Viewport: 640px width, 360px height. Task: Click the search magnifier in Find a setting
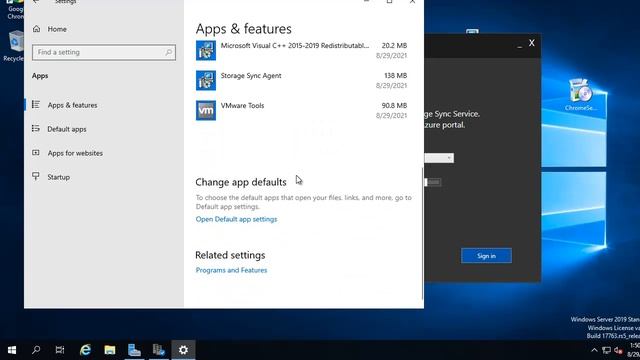[169, 52]
